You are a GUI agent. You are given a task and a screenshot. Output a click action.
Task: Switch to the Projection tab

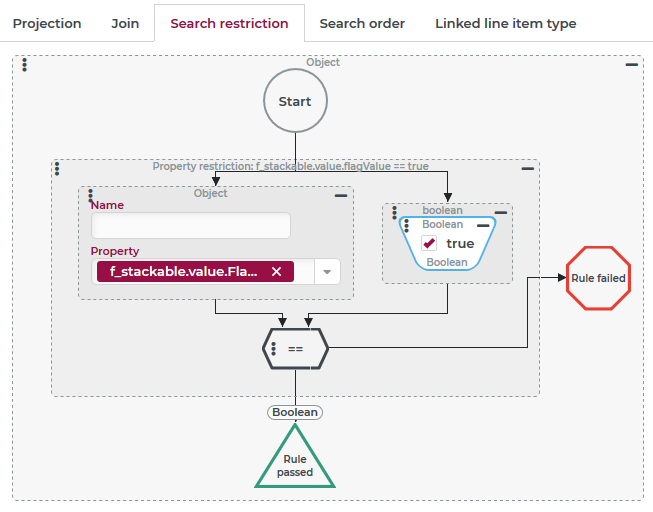click(47, 23)
